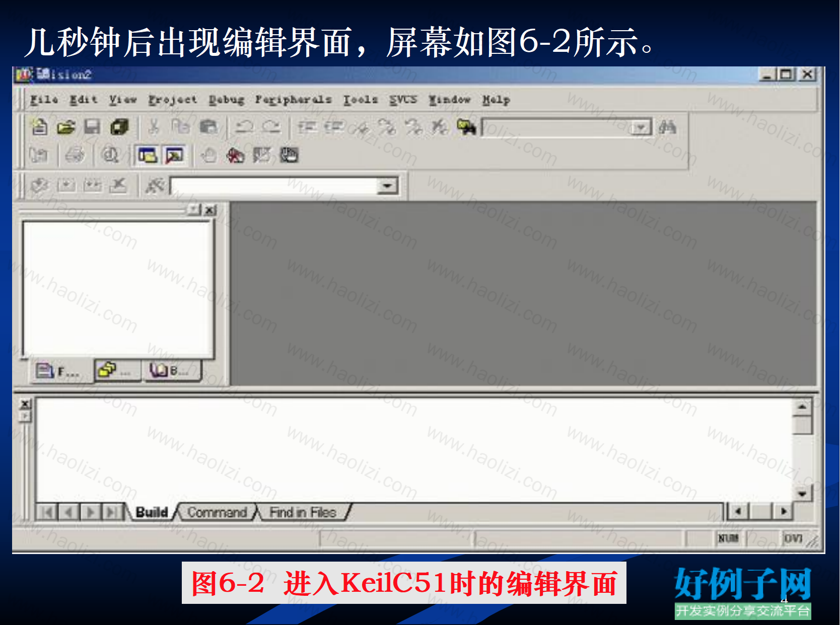Create a new file with toolbar icon
The height and width of the screenshot is (625, 840).
40,127
